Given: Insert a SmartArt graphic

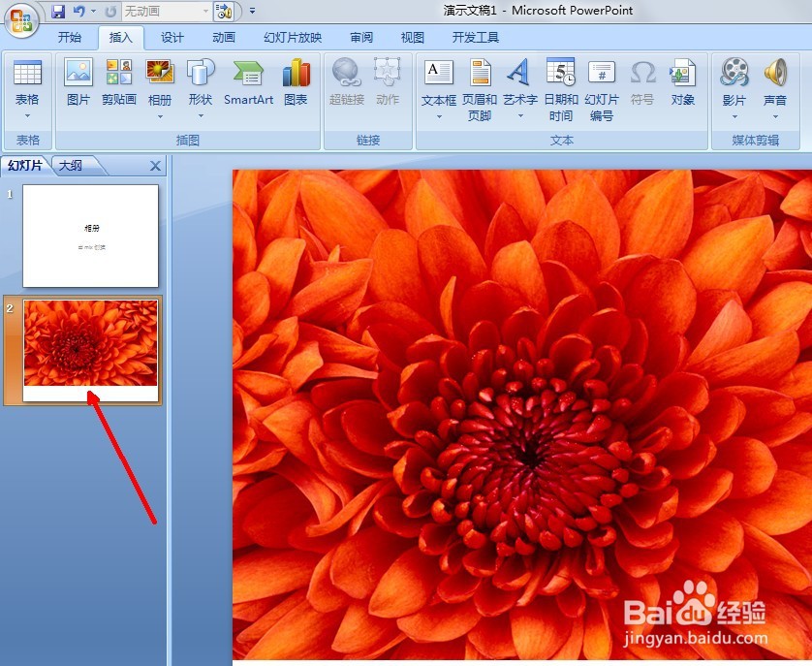Looking at the screenshot, I should click(249, 81).
